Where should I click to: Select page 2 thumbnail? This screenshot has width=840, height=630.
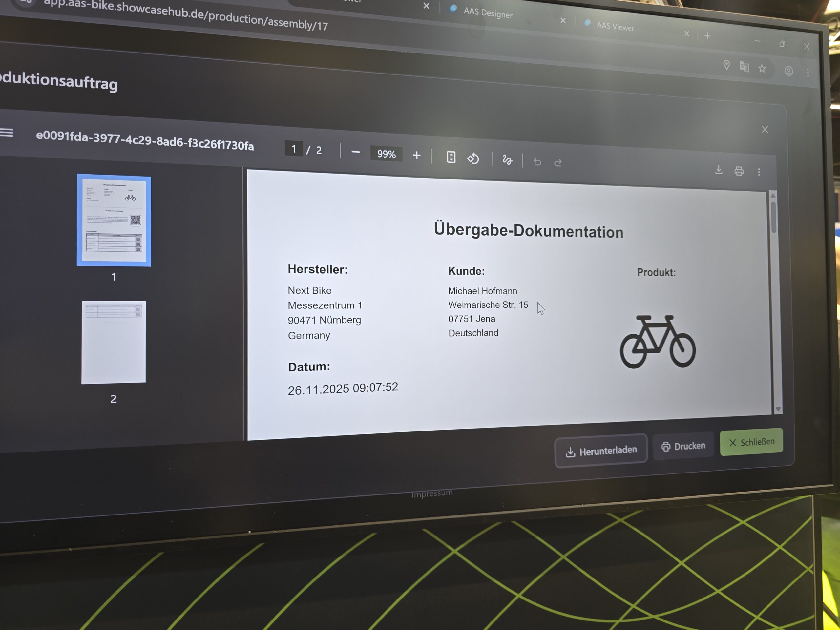tap(114, 342)
